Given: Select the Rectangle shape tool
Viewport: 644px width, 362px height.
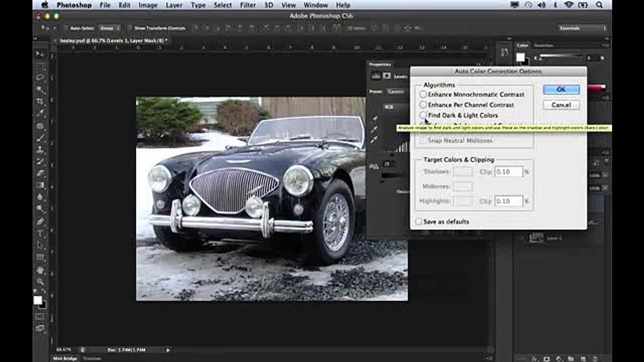Looking at the screenshot, I should point(40,257).
